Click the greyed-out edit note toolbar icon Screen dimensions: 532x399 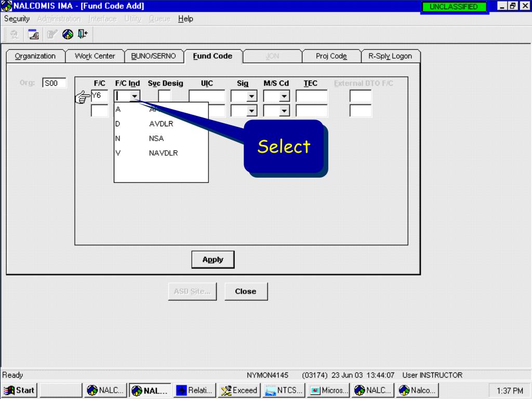point(52,34)
